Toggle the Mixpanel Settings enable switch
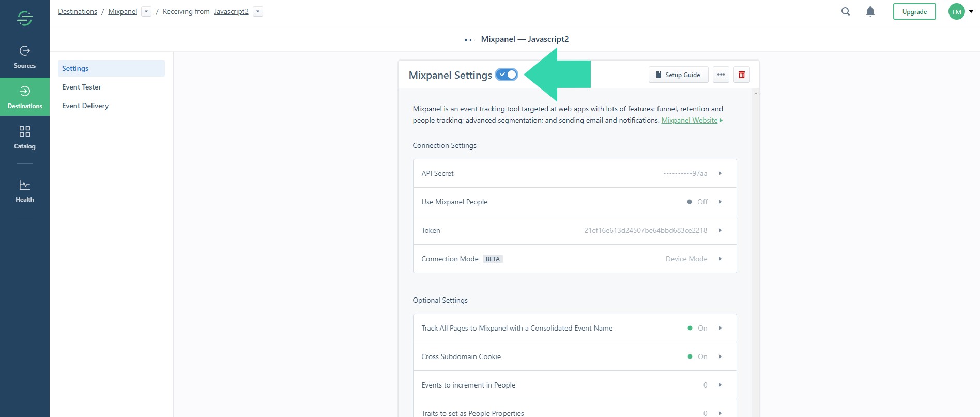Image resolution: width=980 pixels, height=417 pixels. (x=507, y=75)
